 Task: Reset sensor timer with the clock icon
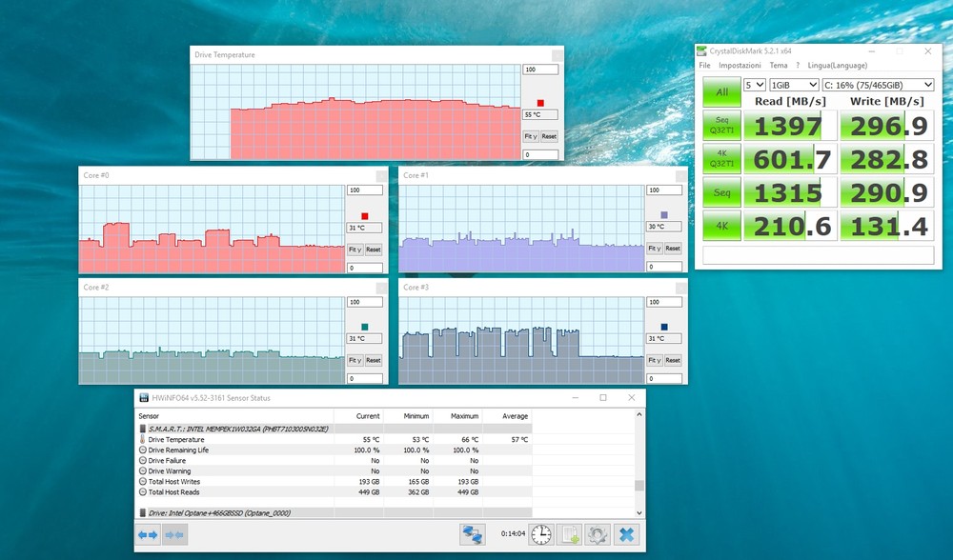(540, 535)
